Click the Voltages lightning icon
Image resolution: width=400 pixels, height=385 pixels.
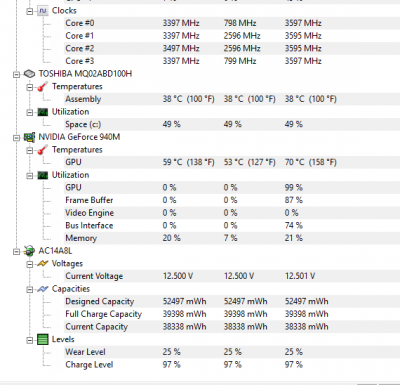[x=43, y=264]
